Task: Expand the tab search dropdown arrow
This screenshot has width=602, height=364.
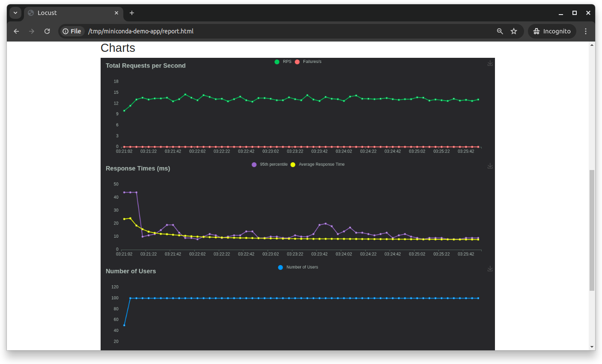Action: [x=15, y=13]
